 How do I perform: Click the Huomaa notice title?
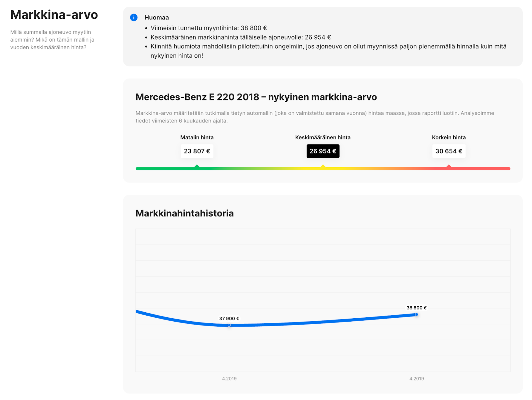[x=157, y=18]
